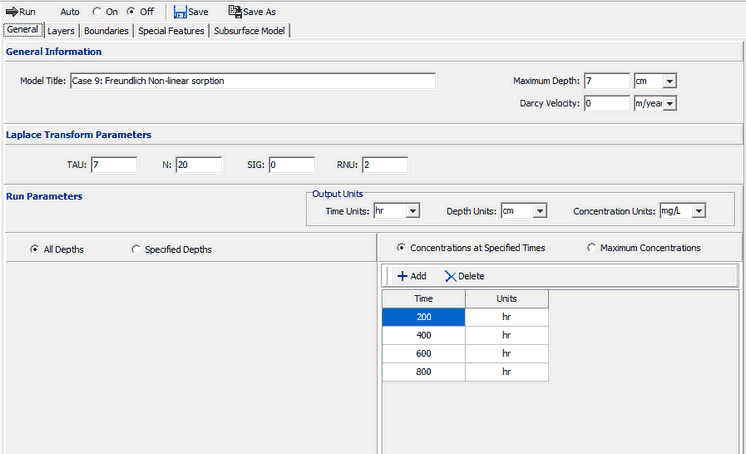
Task: Click the N input field
Action: 199,165
